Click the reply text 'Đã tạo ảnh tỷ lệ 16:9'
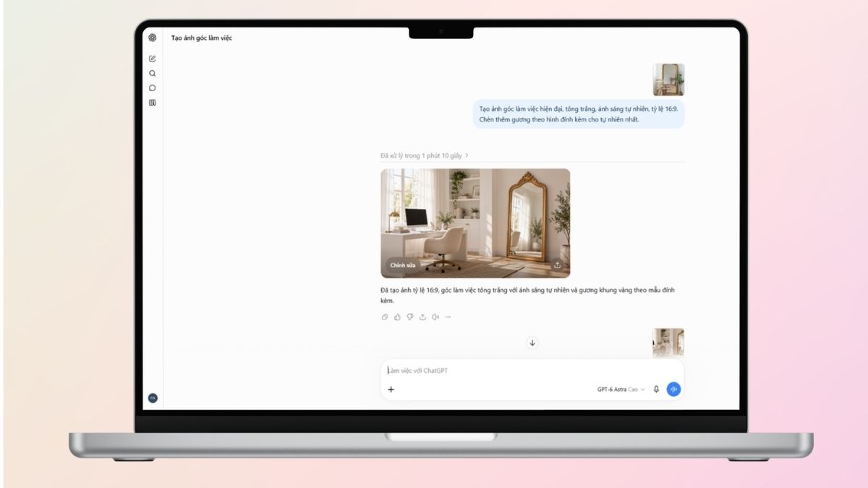The width and height of the screenshot is (868, 488). (x=528, y=295)
